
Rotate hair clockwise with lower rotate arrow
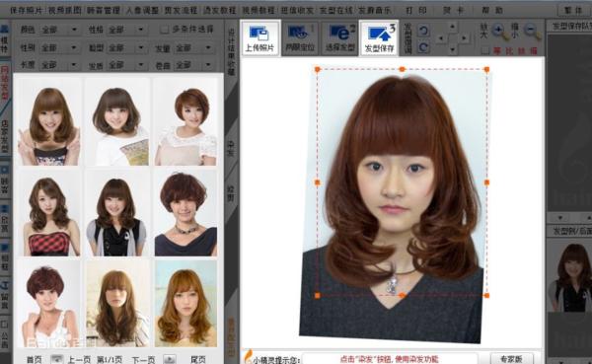[x=423, y=47]
